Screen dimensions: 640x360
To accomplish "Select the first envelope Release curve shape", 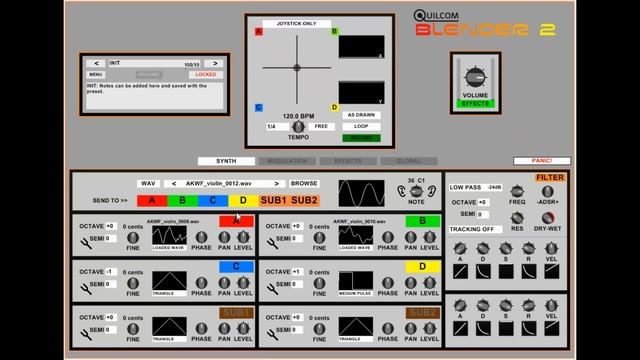I will pos(529,271).
